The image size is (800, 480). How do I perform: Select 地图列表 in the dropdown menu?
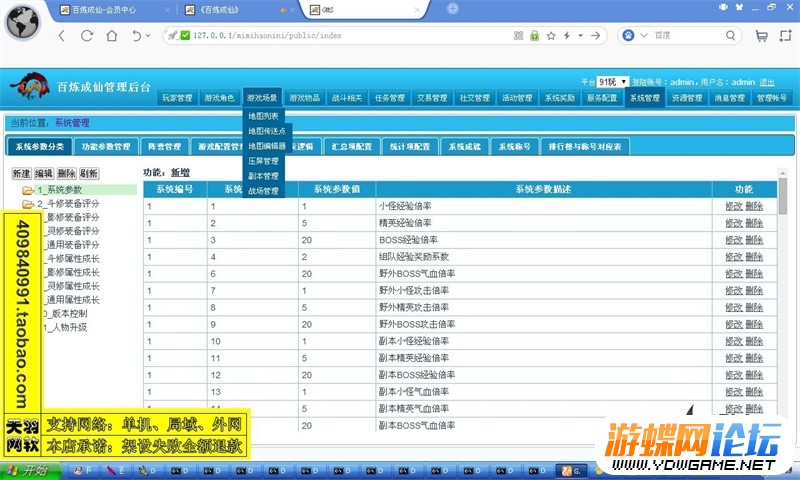[263, 116]
